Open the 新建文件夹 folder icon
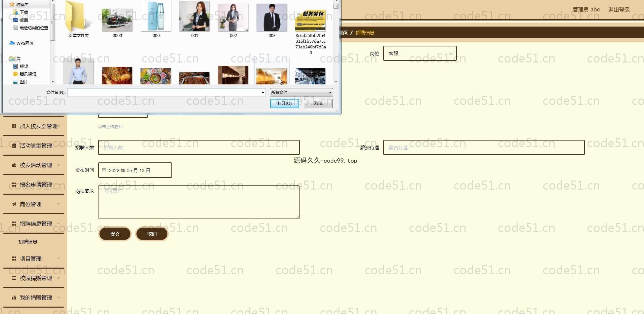Screen dimensions: 644x314 (79, 17)
